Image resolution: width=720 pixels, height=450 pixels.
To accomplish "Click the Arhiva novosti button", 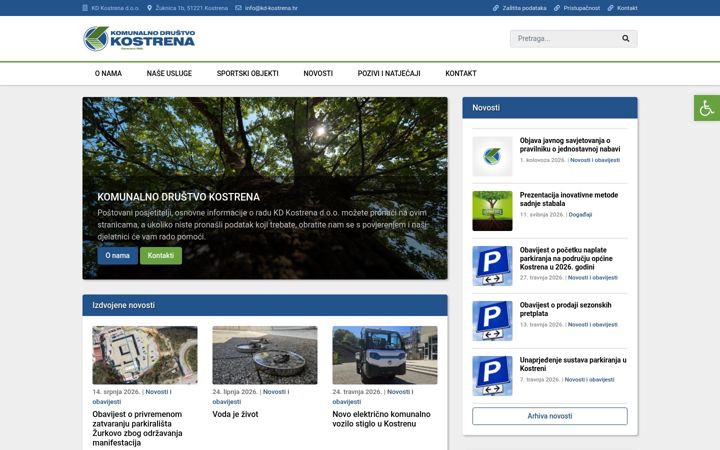I will (550, 416).
